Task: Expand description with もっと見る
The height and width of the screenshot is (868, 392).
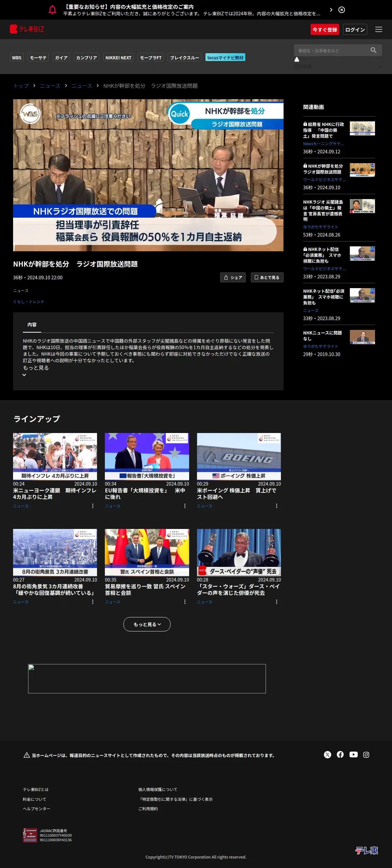Action: coord(36,368)
